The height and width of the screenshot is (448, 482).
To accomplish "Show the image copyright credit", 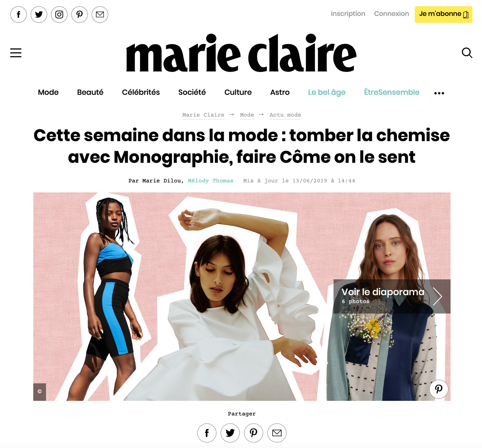I will 40,392.
